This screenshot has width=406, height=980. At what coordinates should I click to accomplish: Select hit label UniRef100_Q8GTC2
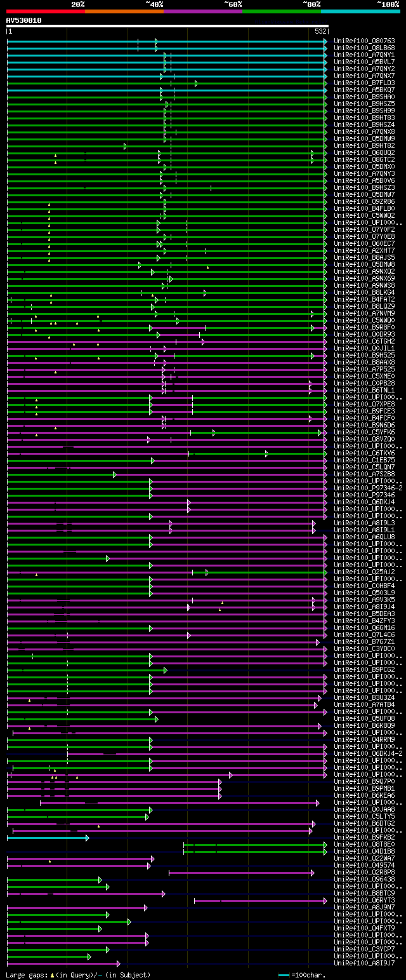coord(364,159)
